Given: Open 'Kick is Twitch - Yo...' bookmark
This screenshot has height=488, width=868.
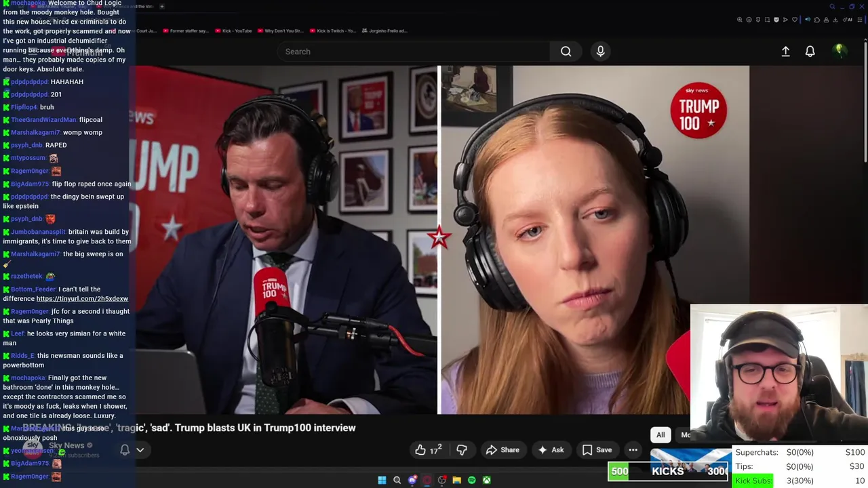Looking at the screenshot, I should click(332, 30).
